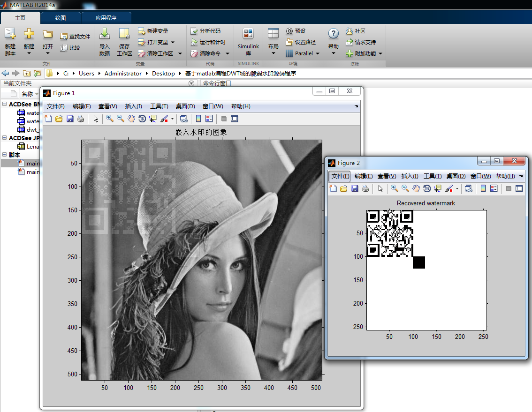This screenshot has width=532, height=412.
Task: Click Analyze Code (分析代码) button
Action: coord(205,31)
